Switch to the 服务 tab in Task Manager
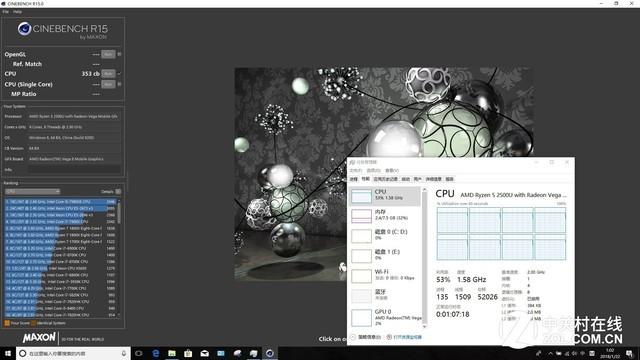The width and height of the screenshot is (640, 360). click(449, 179)
